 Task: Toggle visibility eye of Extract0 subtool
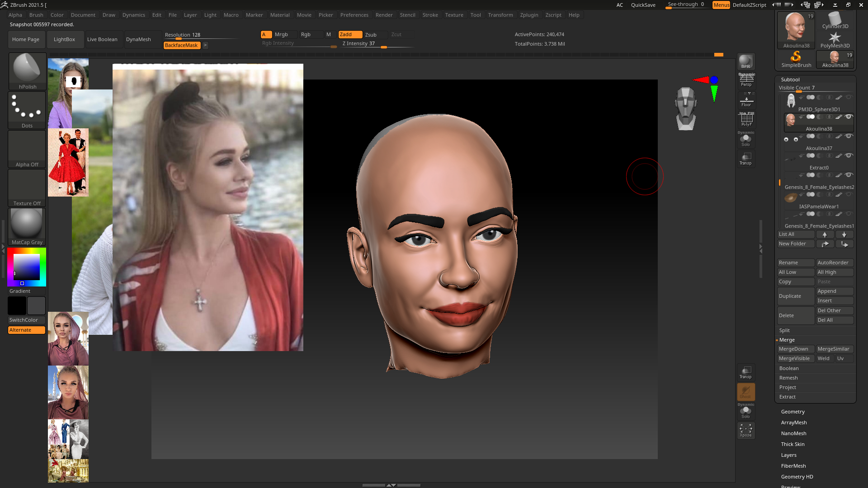coord(849,155)
